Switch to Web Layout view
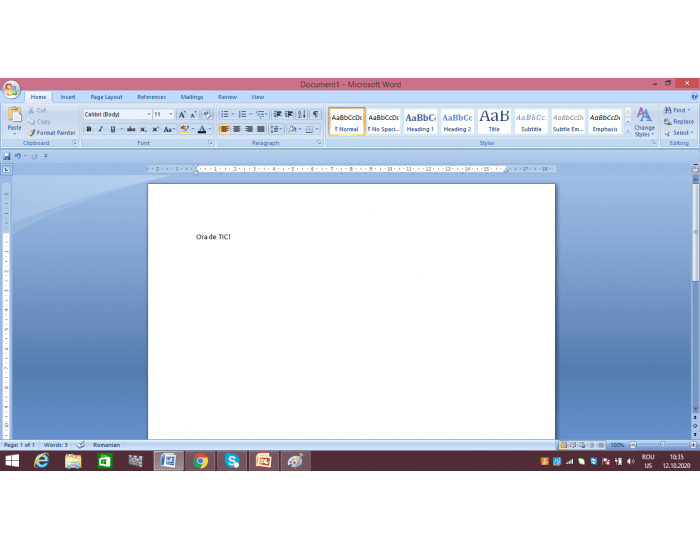Screen dimensions: 700x550 [583, 445]
